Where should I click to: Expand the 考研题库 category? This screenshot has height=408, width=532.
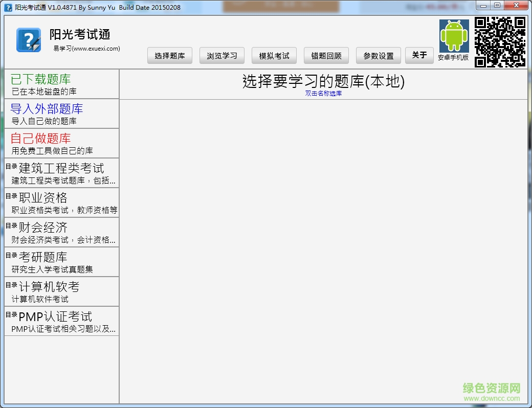coord(59,262)
